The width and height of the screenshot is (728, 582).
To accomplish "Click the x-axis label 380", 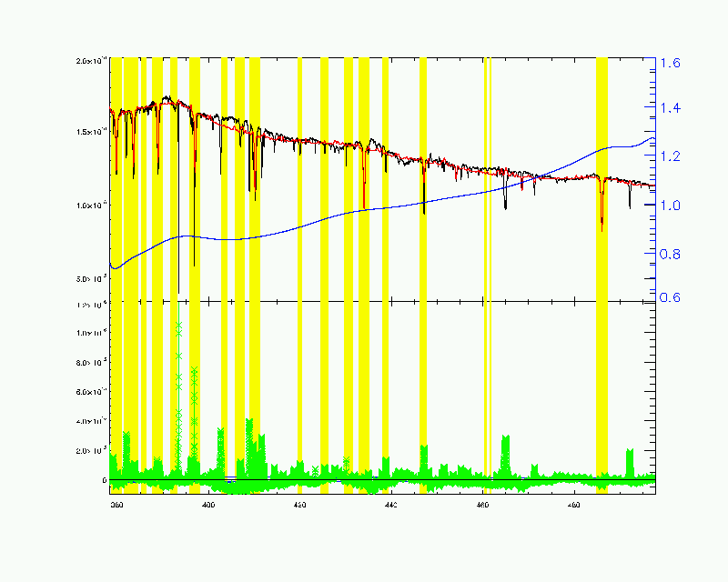I will [x=116, y=505].
